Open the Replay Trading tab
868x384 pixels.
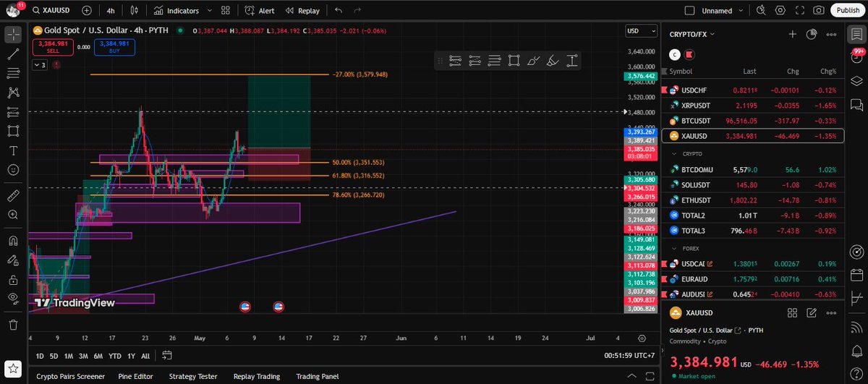pyautogui.click(x=257, y=377)
